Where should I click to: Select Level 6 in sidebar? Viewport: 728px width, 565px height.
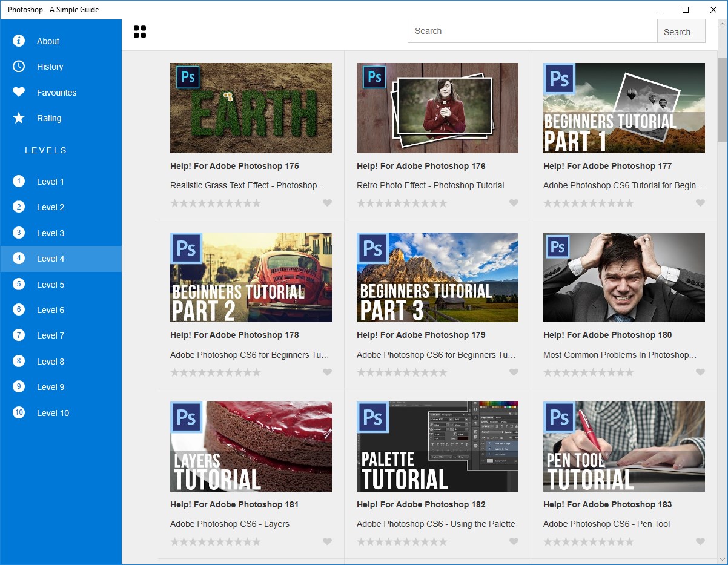point(61,310)
